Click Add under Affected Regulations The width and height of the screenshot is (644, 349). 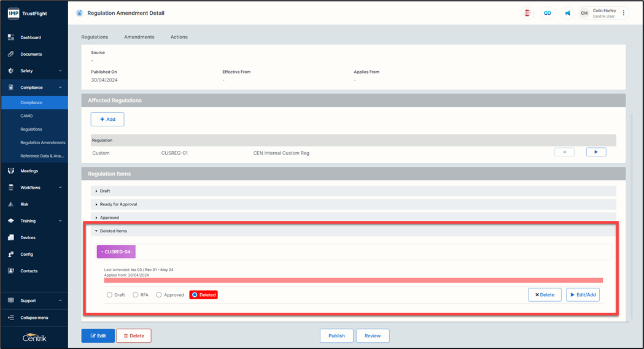107,119
